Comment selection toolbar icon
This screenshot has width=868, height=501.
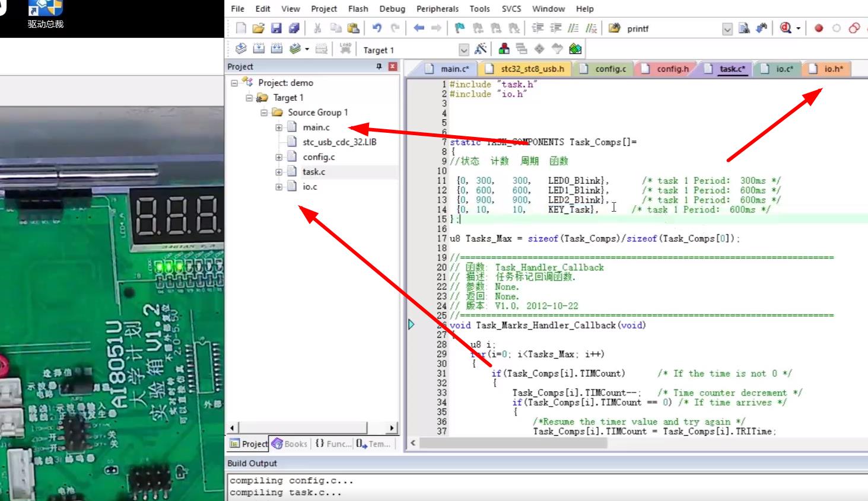click(x=573, y=28)
